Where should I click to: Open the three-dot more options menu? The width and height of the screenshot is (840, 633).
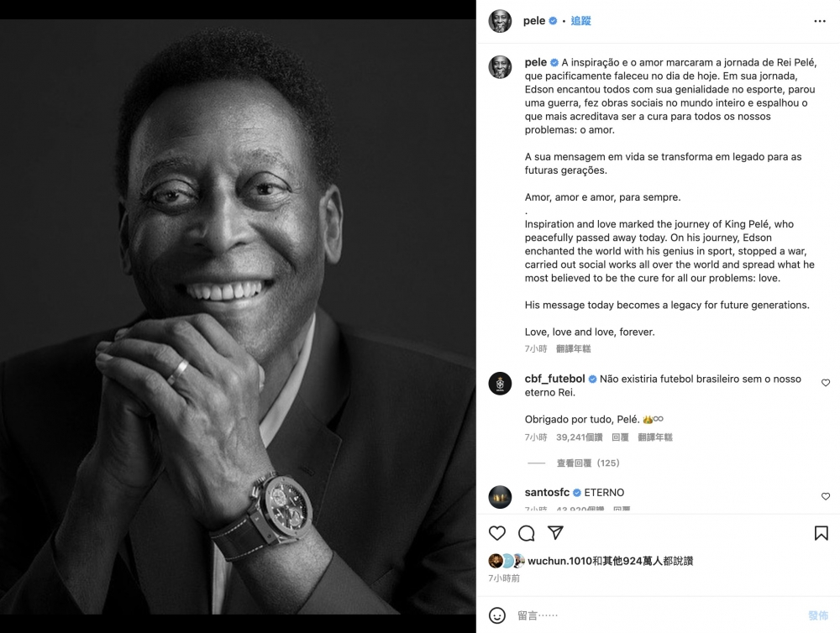pyautogui.click(x=819, y=21)
